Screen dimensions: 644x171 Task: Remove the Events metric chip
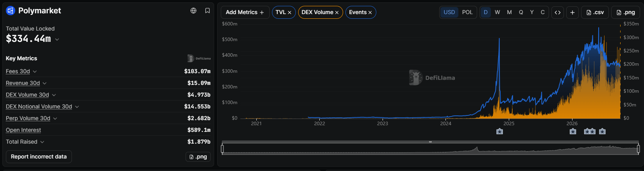pos(370,13)
